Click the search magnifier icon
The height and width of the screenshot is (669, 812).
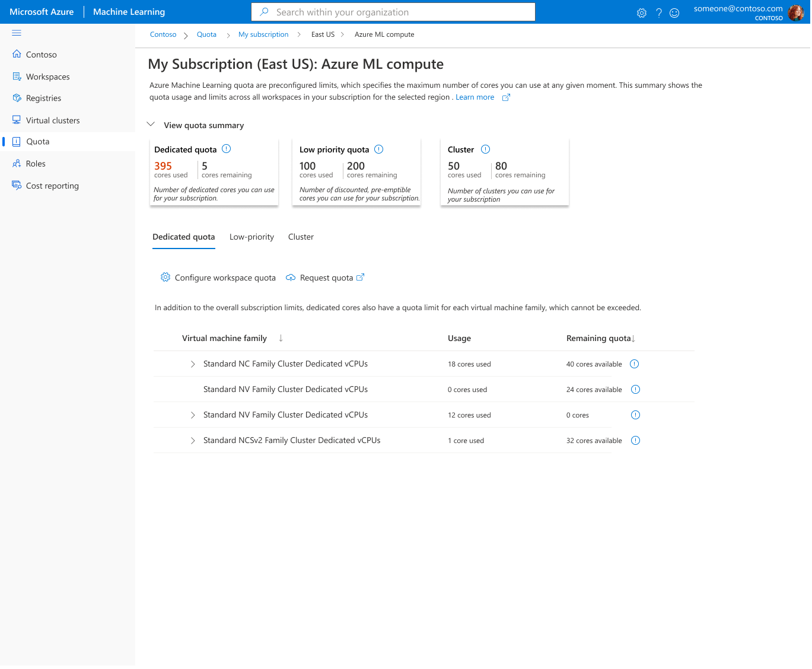pyautogui.click(x=264, y=12)
